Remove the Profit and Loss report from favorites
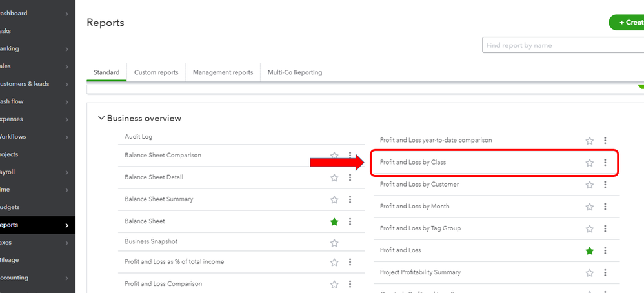Viewport: 644px width, 293px height. 589,250
